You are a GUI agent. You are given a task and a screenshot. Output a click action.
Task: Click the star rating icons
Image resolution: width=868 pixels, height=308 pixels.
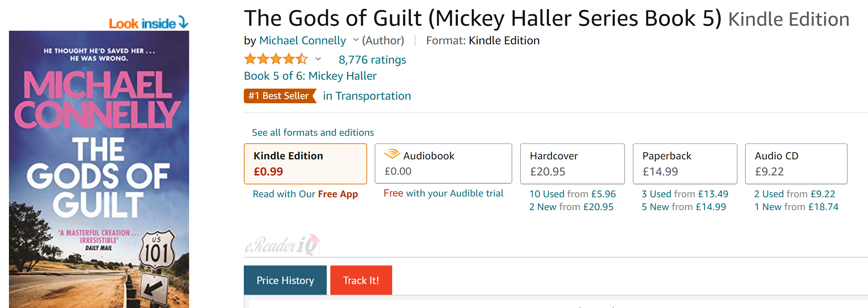coord(276,59)
